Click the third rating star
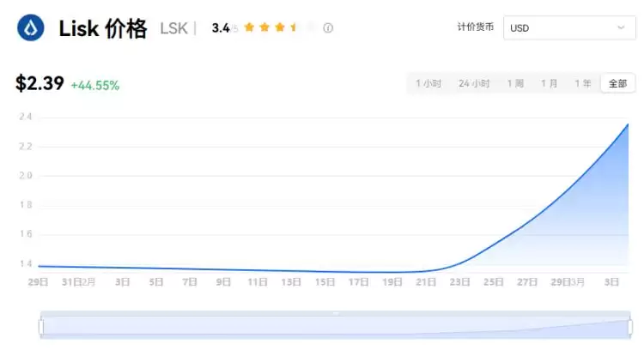Viewport: 644px width, 356px height. click(x=279, y=27)
